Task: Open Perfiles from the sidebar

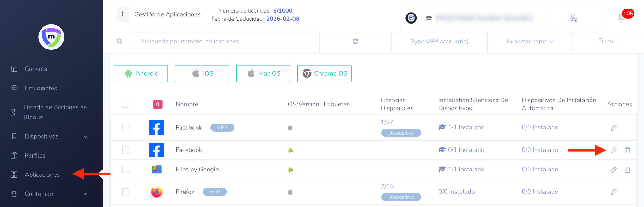Action: click(35, 156)
